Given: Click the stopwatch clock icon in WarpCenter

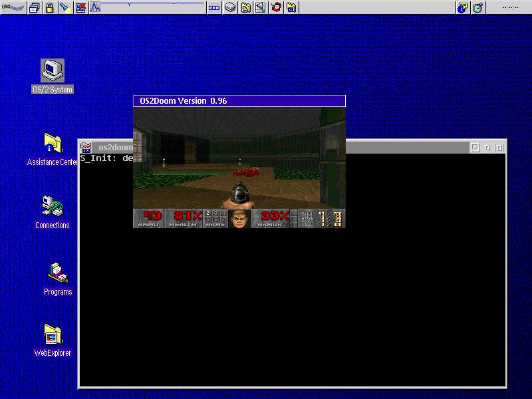Looking at the screenshot, I should tap(477, 7).
